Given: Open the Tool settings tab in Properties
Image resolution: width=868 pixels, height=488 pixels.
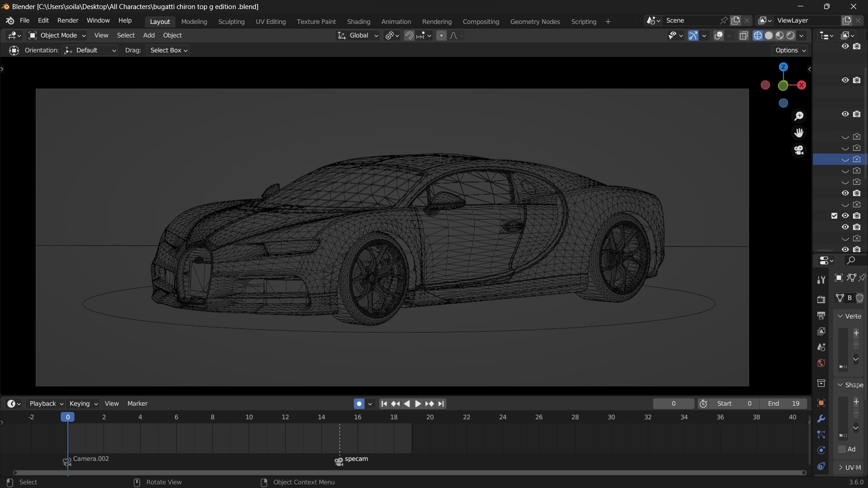Looking at the screenshot, I should point(821,280).
